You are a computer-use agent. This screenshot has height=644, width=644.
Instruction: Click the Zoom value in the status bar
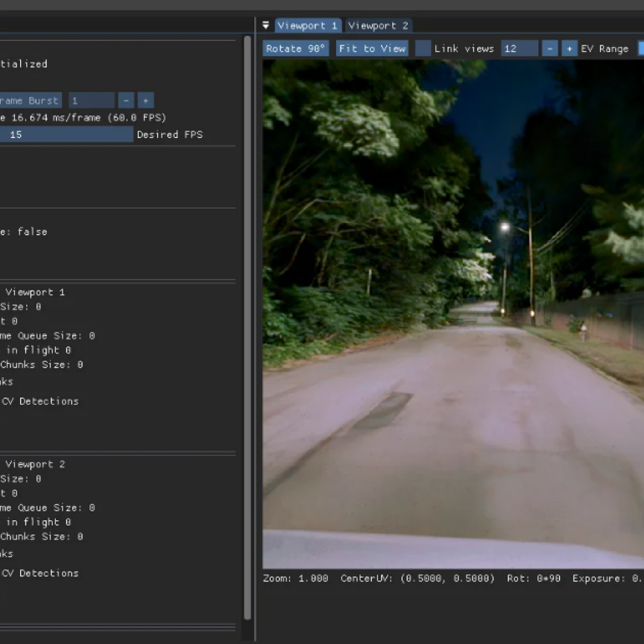click(294, 578)
